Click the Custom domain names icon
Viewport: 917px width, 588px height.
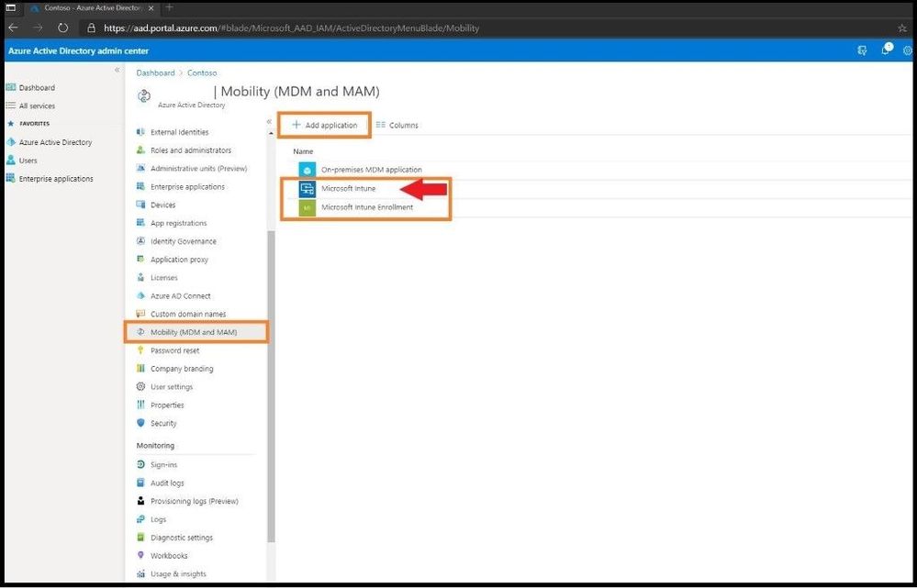pyautogui.click(x=140, y=314)
